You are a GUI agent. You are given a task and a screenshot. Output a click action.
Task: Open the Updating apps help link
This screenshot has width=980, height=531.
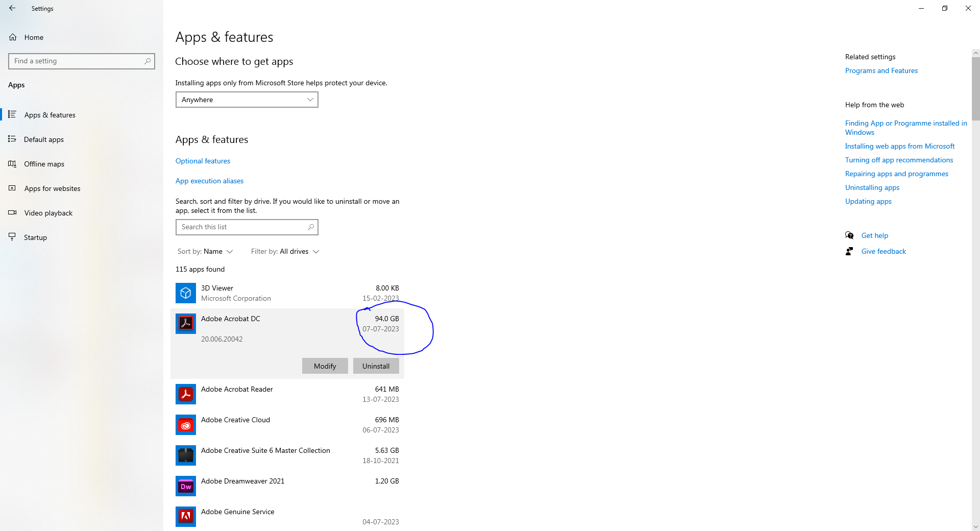point(868,201)
